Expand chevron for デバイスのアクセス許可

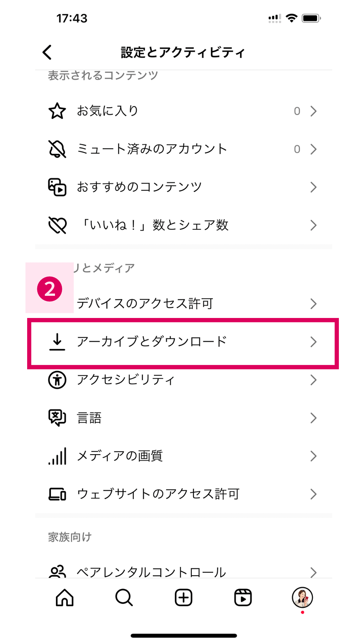pyautogui.click(x=313, y=304)
